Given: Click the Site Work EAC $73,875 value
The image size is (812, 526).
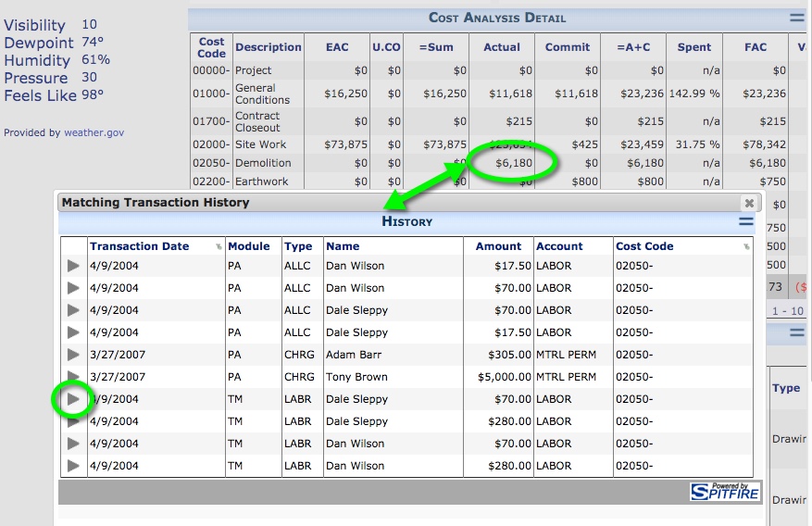Looking at the screenshot, I should [346, 144].
